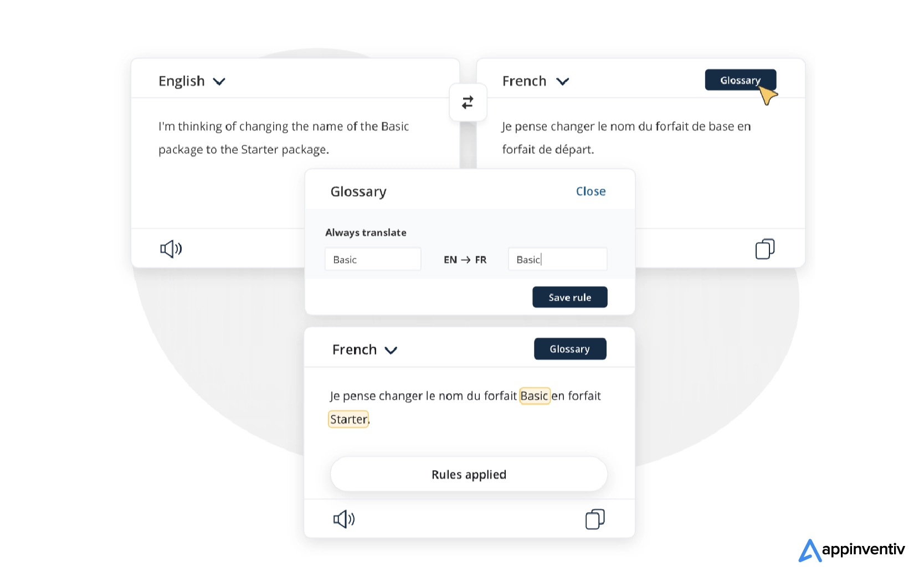Click Glossary button in the lower panel
The width and height of the screenshot is (924, 577).
point(569,349)
